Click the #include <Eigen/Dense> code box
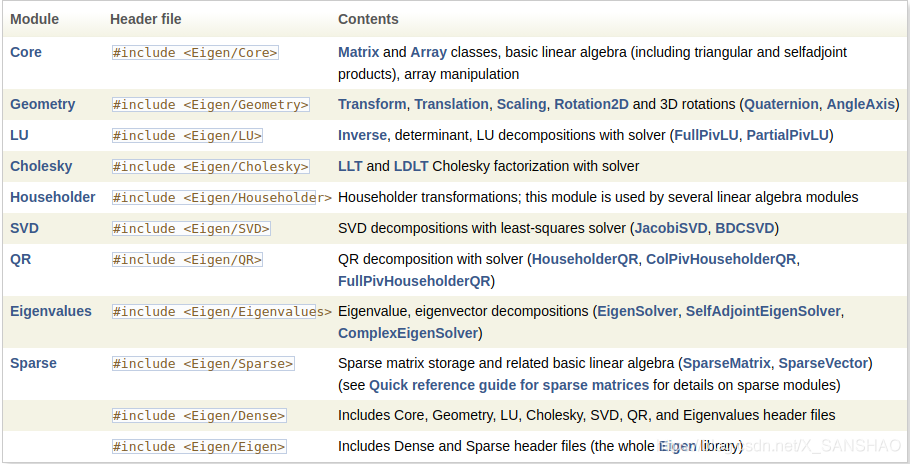 point(199,416)
